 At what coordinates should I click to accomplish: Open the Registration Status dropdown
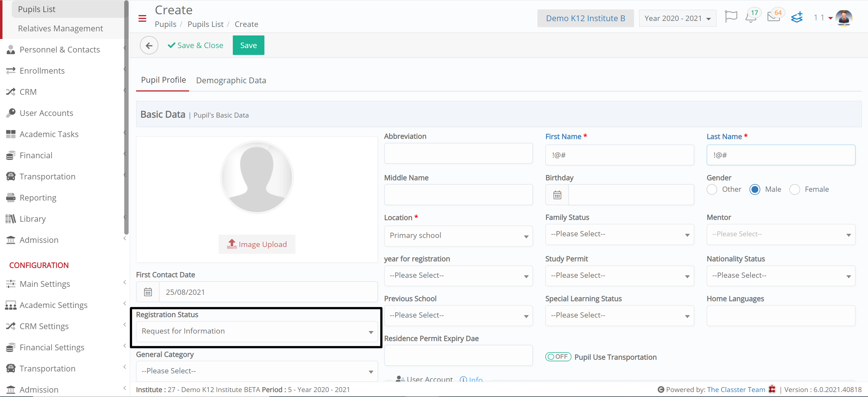click(x=257, y=332)
